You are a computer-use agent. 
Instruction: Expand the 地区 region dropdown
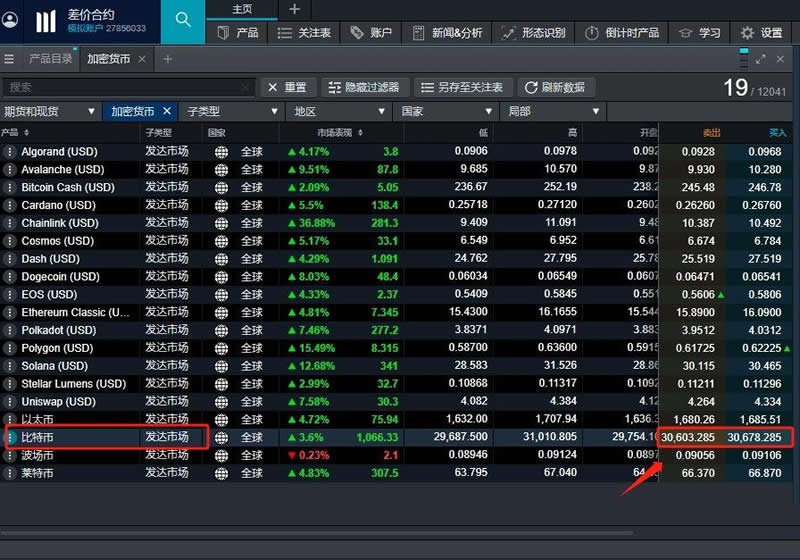pyautogui.click(x=338, y=112)
